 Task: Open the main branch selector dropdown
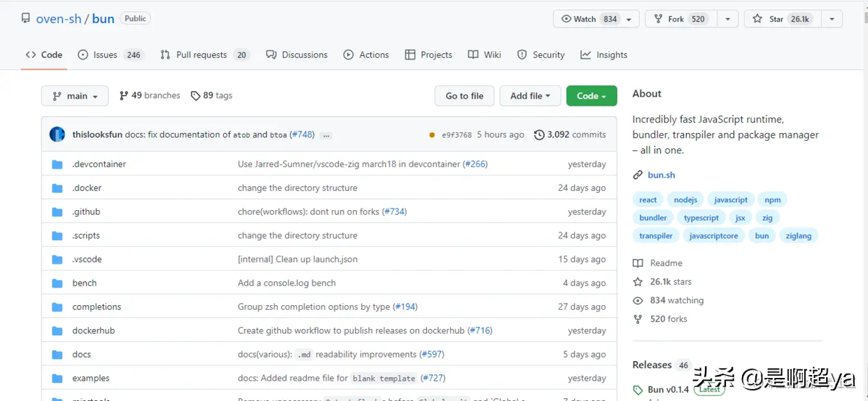pos(75,96)
